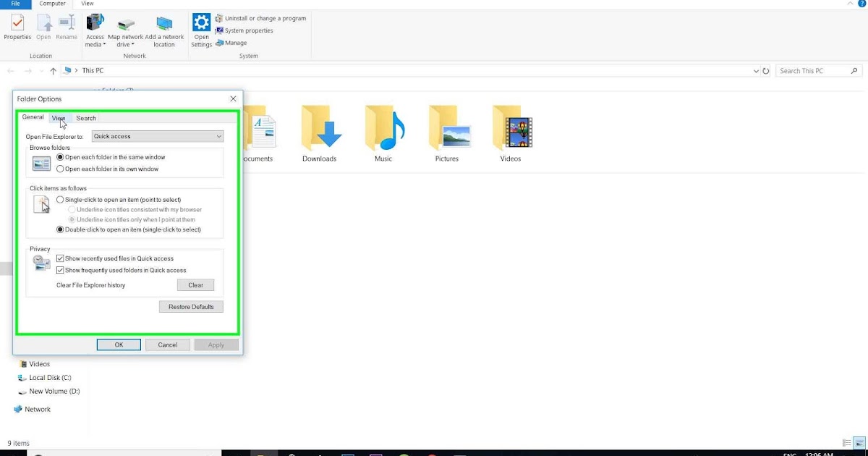Enable Single-click to open an item
The image size is (868, 456).
coord(61,199)
